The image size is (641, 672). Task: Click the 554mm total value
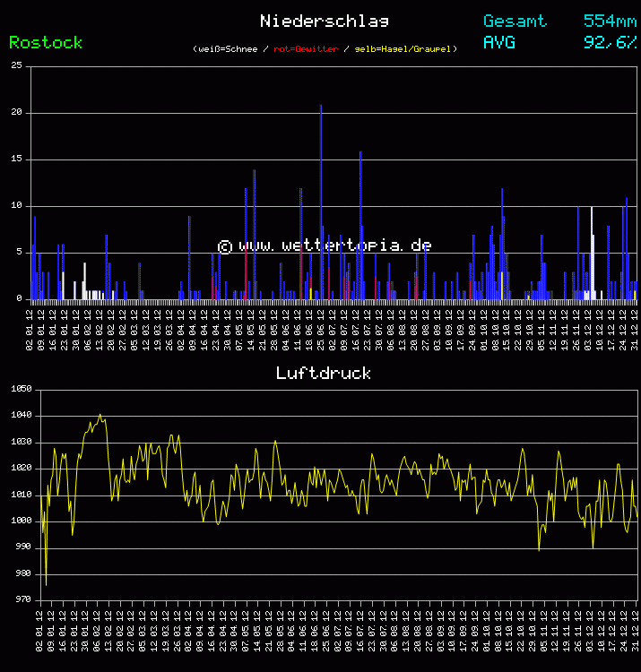click(x=610, y=21)
